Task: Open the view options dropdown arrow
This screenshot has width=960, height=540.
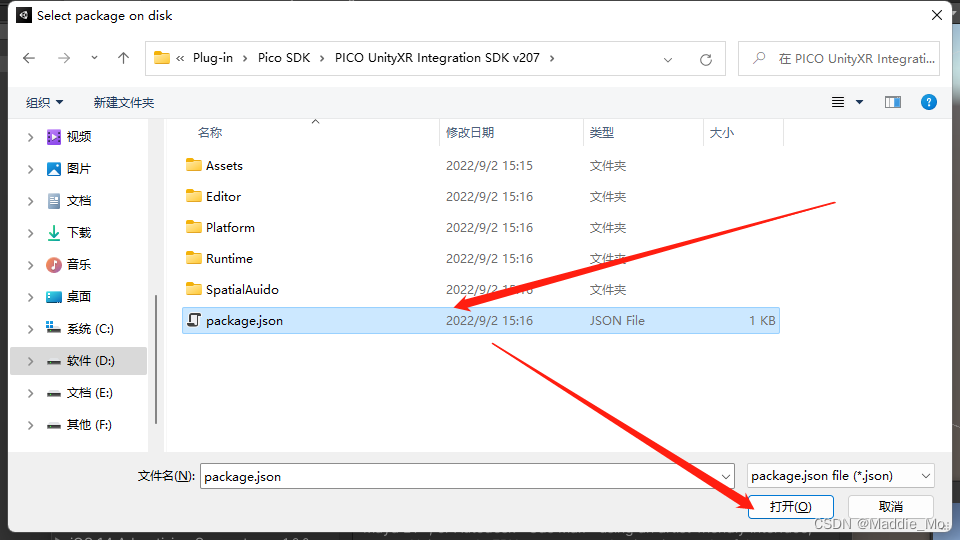Action: pyautogui.click(x=859, y=102)
